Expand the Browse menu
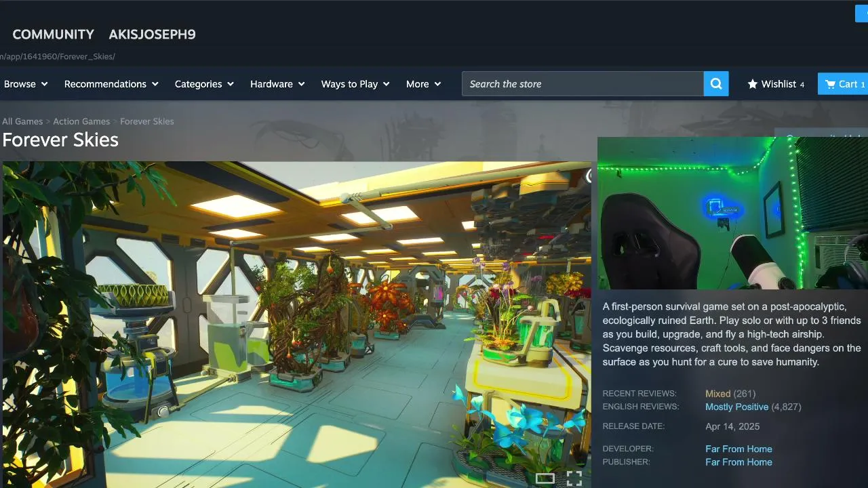The image size is (868, 488). click(x=26, y=84)
